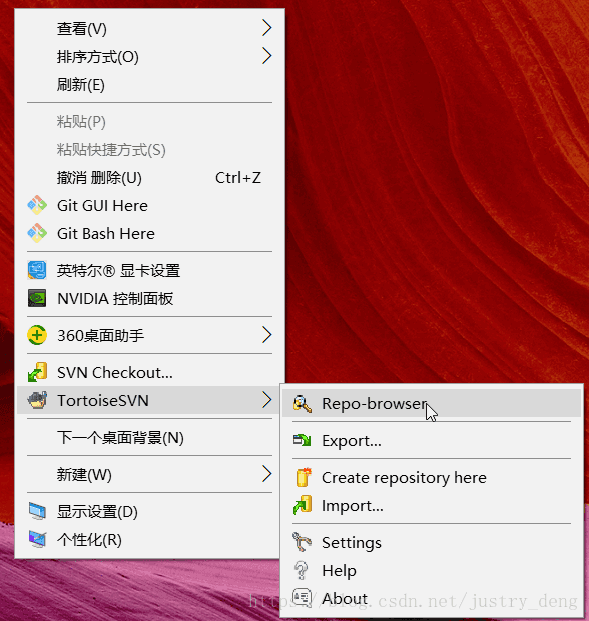
Task: Open 个性化(R) entry
Action: point(150,539)
